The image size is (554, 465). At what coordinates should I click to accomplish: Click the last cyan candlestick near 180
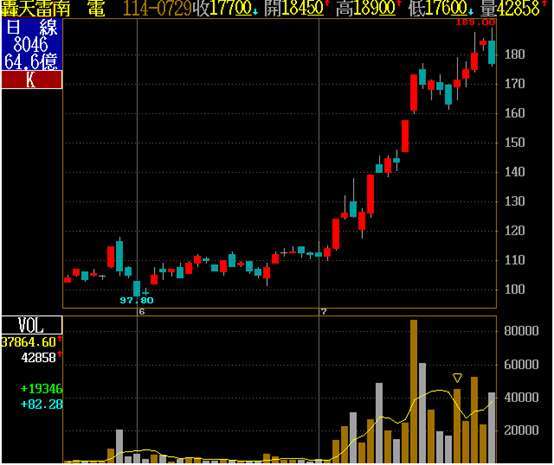click(492, 52)
